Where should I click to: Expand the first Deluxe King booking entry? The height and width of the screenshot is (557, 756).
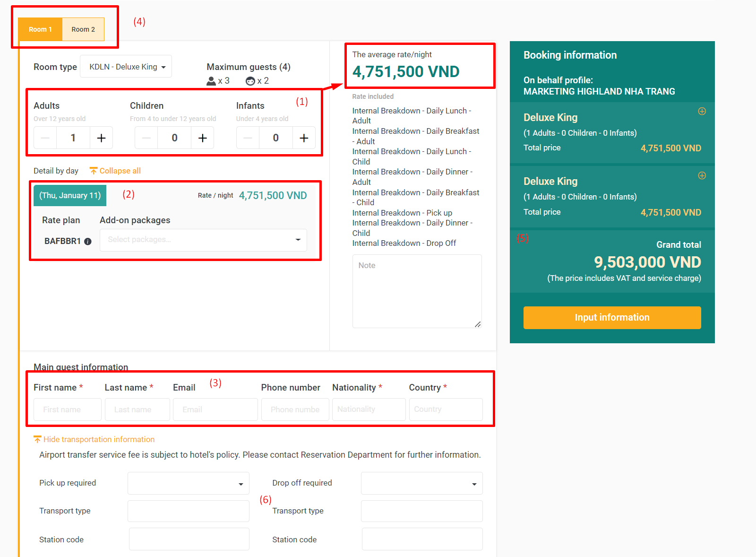702,112
